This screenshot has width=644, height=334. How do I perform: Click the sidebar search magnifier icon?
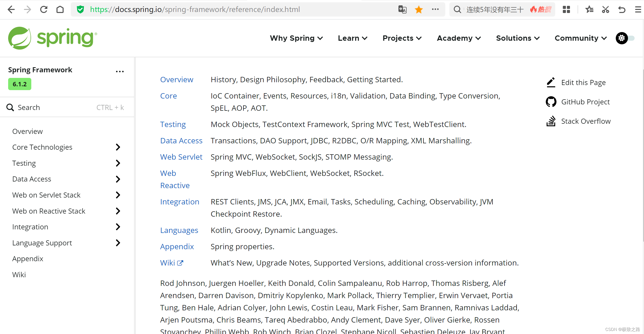(x=10, y=107)
